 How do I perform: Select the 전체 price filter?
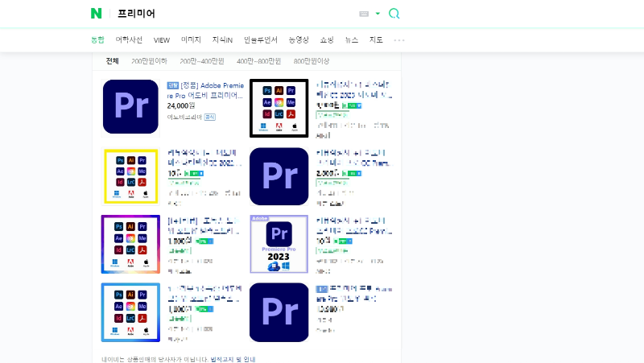click(x=112, y=61)
